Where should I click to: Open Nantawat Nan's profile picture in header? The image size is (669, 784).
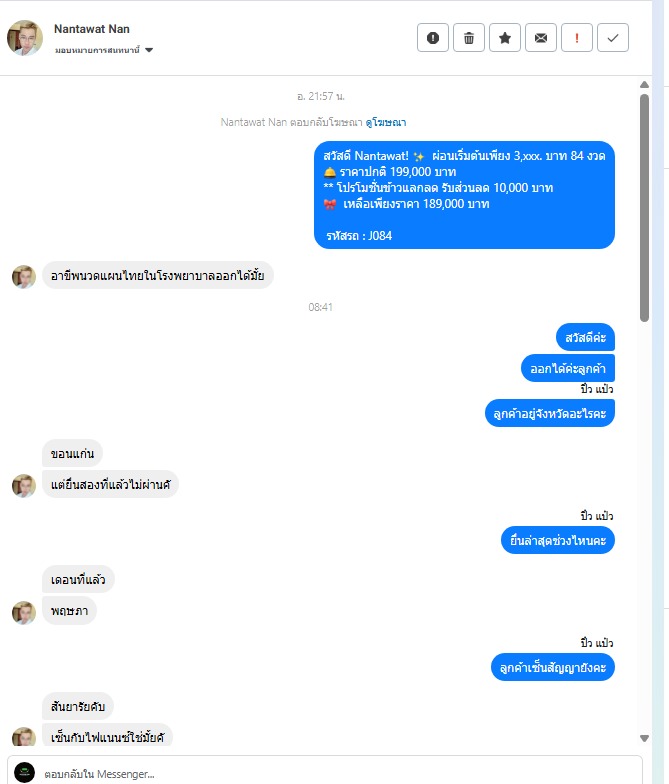coord(24,38)
